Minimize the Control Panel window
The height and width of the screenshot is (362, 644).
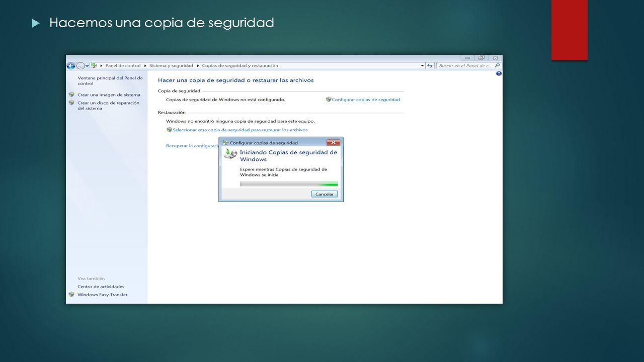468,58
